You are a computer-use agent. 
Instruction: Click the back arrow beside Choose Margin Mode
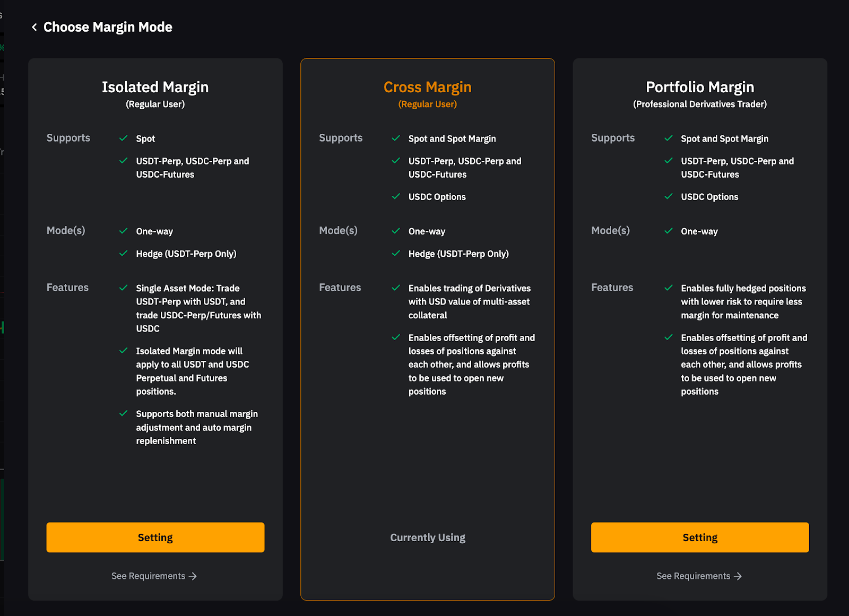coord(34,27)
